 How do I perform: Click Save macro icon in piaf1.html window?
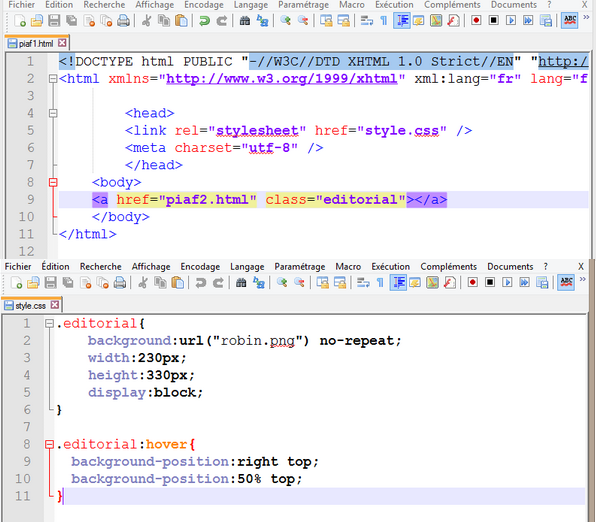point(546,21)
